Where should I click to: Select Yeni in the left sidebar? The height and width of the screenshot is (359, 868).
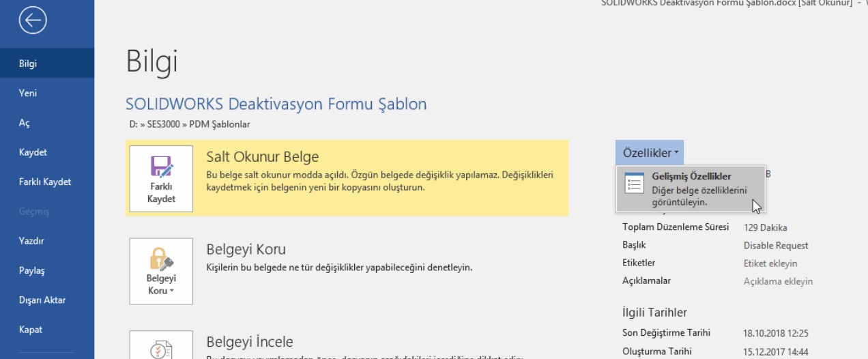click(x=28, y=94)
